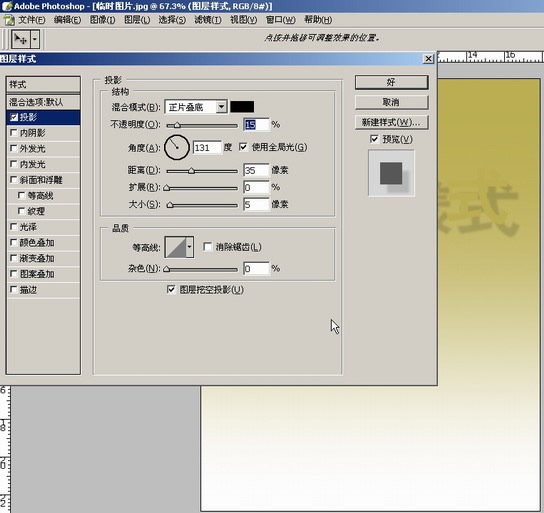The height and width of the screenshot is (513, 544).
Task: Enable the 内发光 checkbox
Action: (x=14, y=164)
